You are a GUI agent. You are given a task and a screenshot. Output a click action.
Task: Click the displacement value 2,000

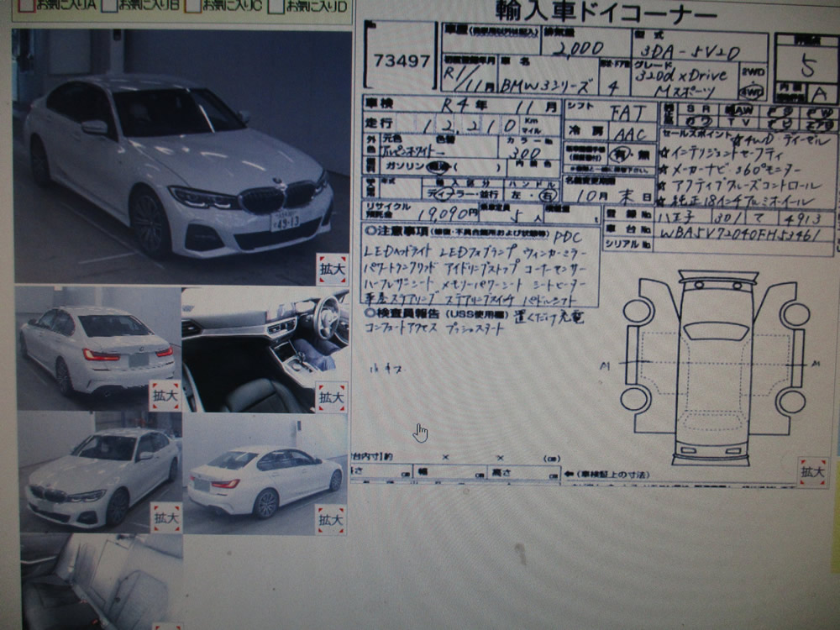pos(578,50)
